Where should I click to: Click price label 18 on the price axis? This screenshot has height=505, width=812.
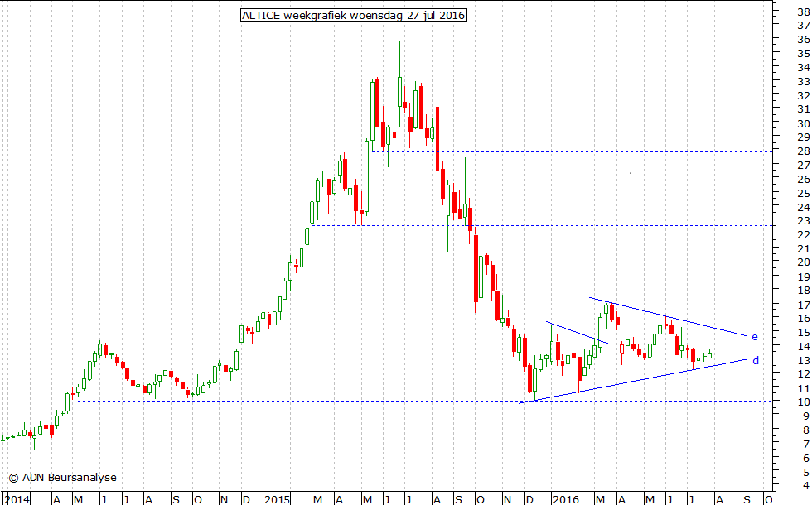pyautogui.click(x=804, y=291)
